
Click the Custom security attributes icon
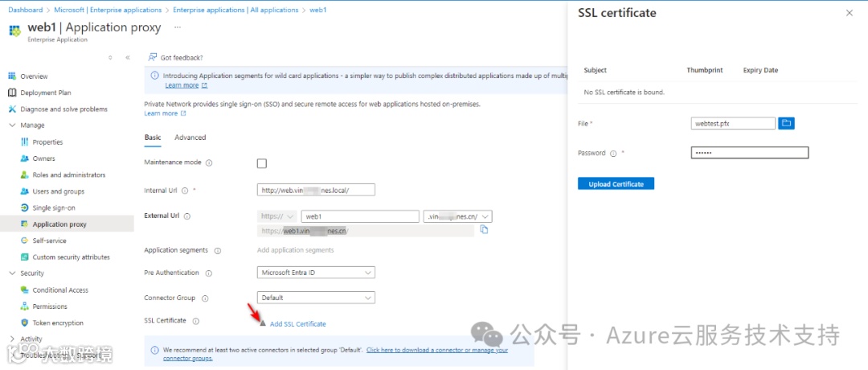[24, 257]
